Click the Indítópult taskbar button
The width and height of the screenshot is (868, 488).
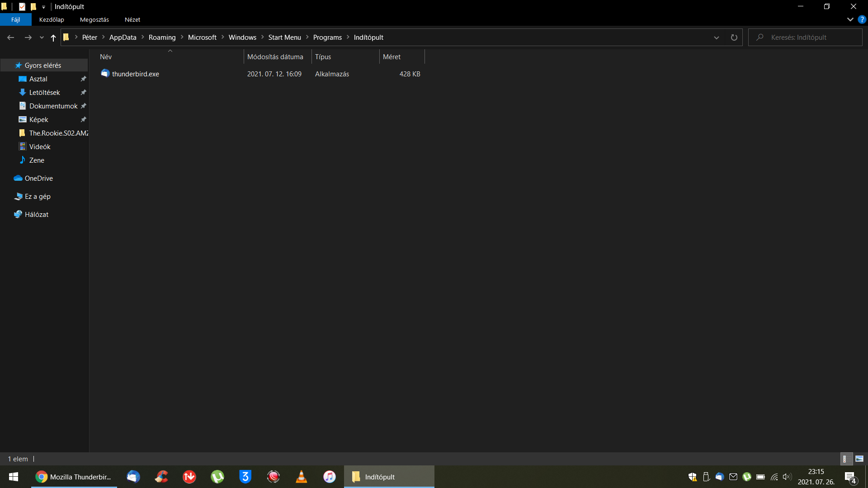[x=389, y=477]
